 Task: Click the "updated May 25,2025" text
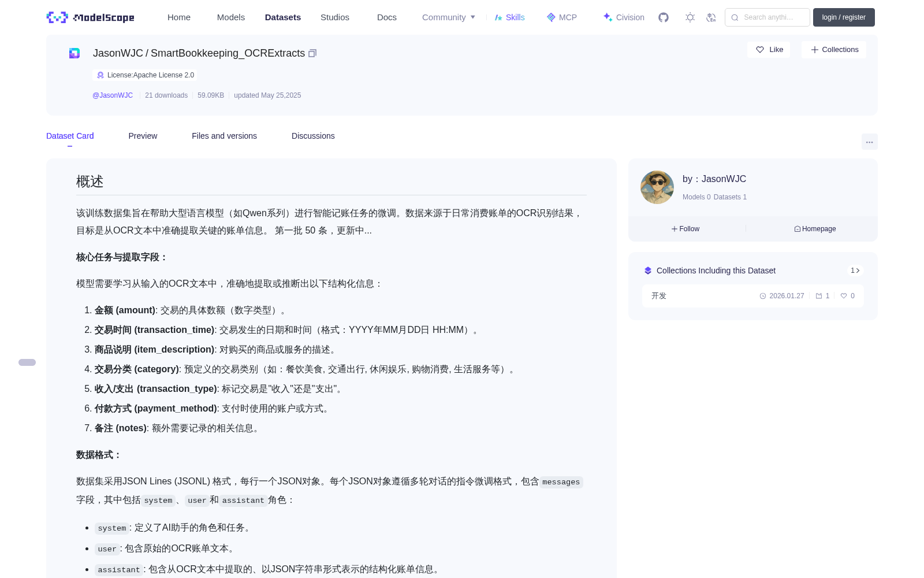point(267,95)
